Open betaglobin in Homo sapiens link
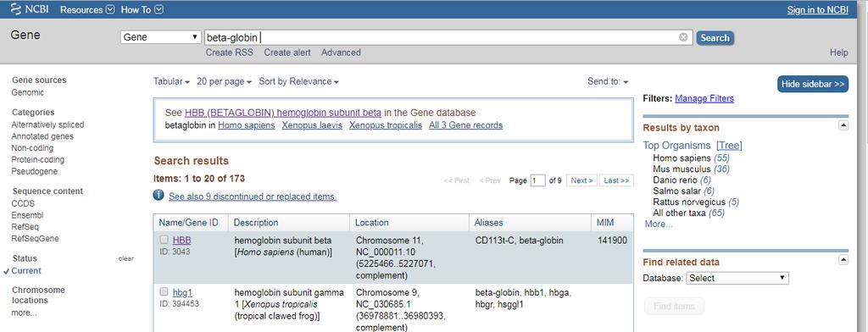Viewport: 868px width, 332px height. (x=247, y=125)
